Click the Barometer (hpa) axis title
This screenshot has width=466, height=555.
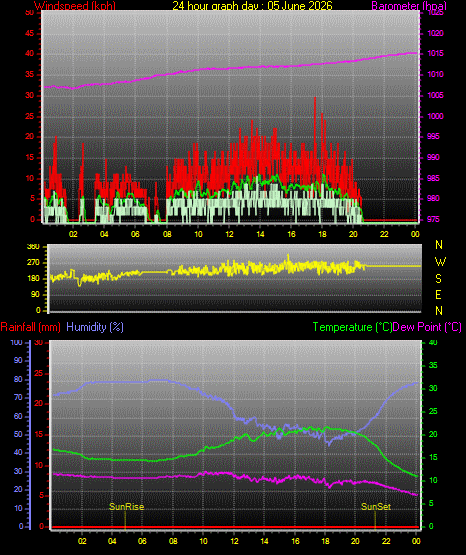tap(409, 6)
